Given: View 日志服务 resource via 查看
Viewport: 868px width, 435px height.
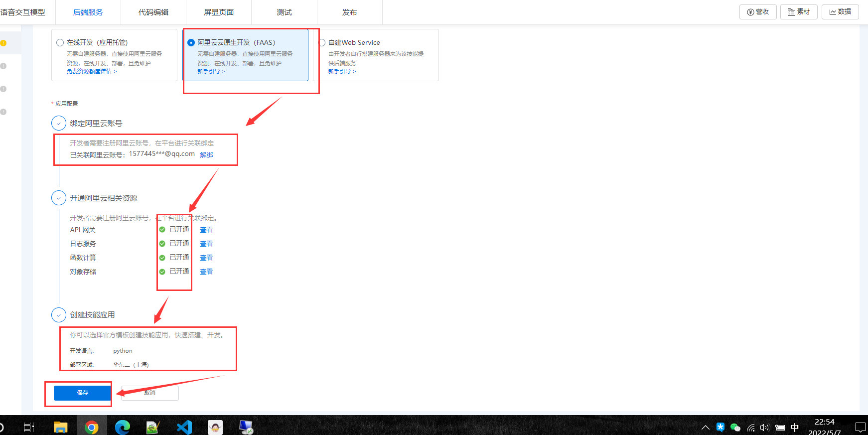Looking at the screenshot, I should pos(206,244).
